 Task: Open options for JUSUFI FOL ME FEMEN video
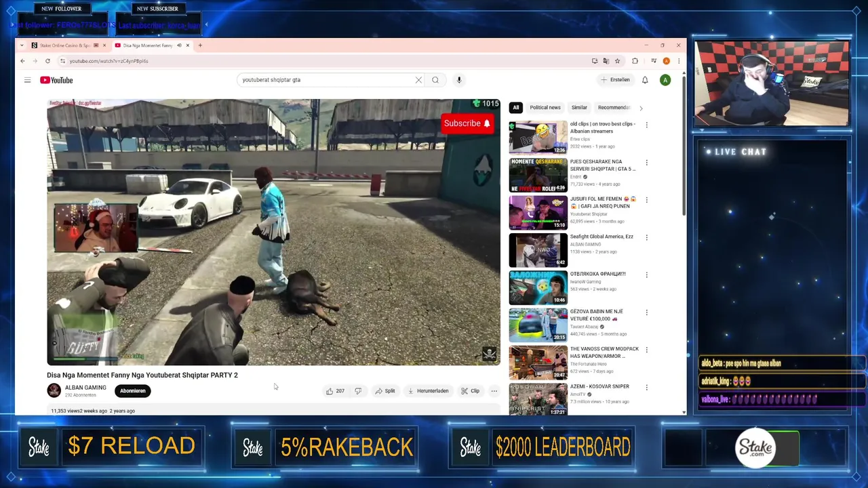[646, 200]
